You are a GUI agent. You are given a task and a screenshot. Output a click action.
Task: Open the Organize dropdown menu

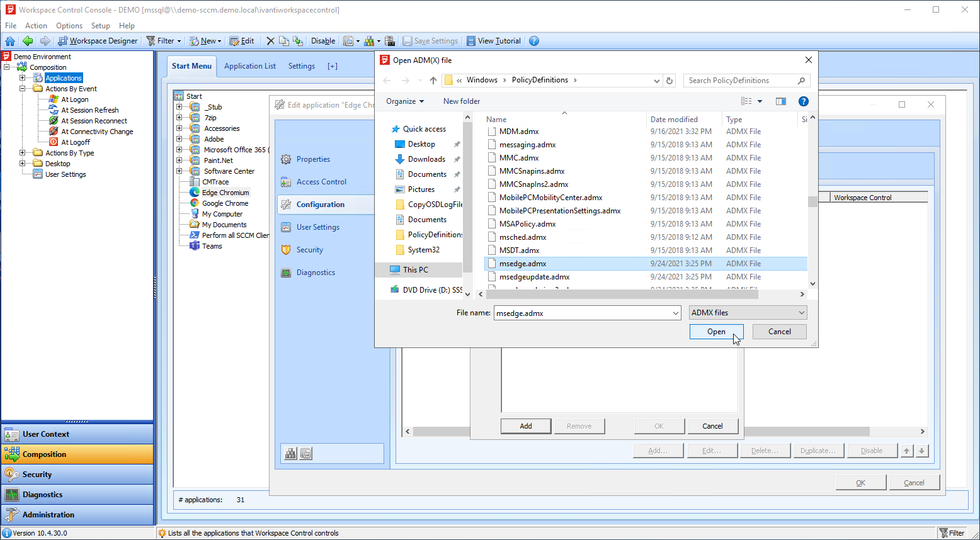pyautogui.click(x=405, y=101)
